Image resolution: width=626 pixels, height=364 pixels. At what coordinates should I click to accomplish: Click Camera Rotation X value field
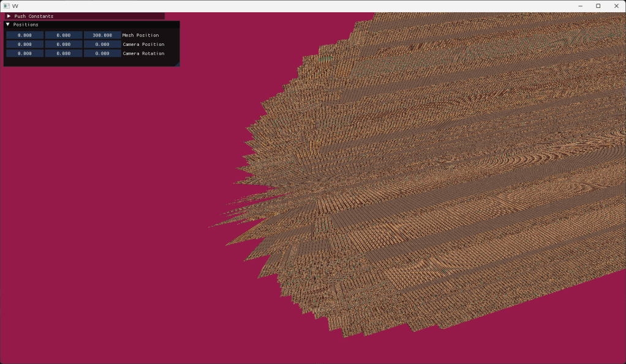click(x=25, y=54)
